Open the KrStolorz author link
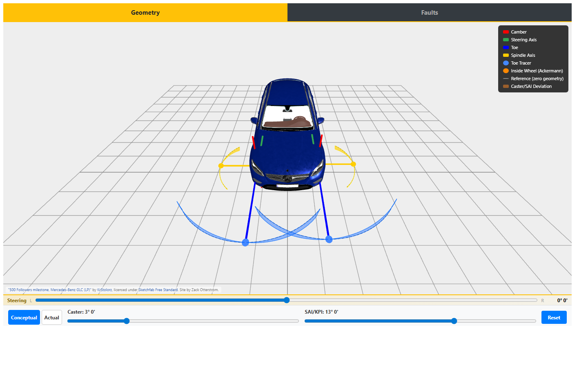Viewport: 588px width, 368px height. 105,290
